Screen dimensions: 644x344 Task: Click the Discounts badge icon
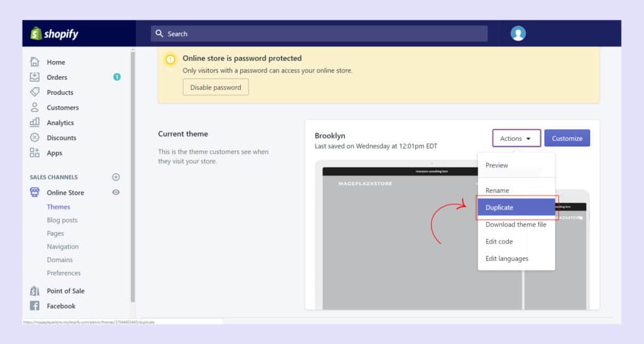pyautogui.click(x=35, y=138)
